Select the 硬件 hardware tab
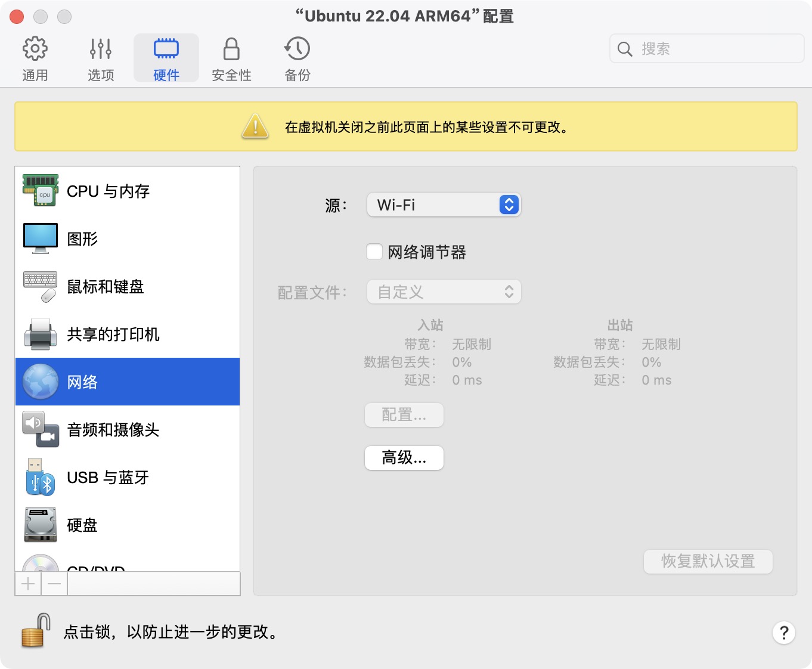 click(166, 58)
